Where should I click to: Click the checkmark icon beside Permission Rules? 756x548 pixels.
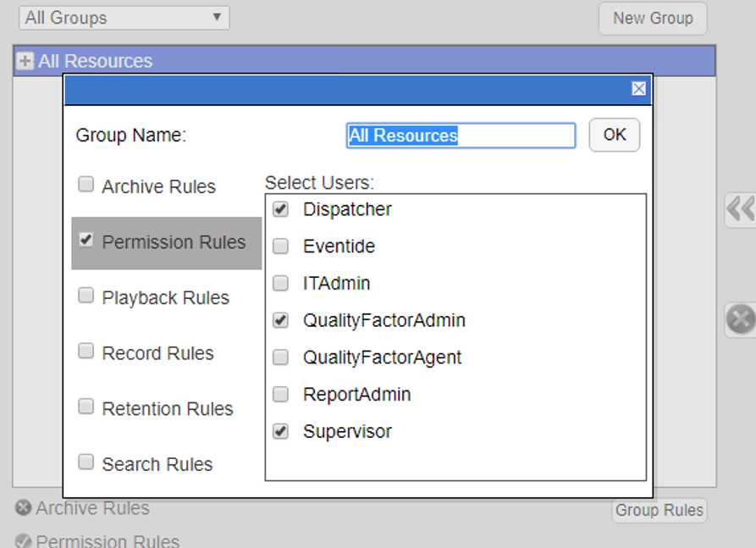click(23, 542)
